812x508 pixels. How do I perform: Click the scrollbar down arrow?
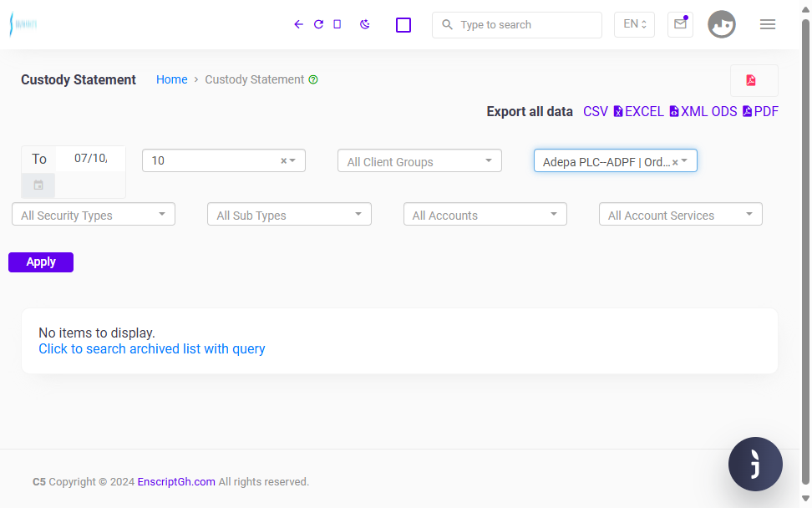point(805,498)
